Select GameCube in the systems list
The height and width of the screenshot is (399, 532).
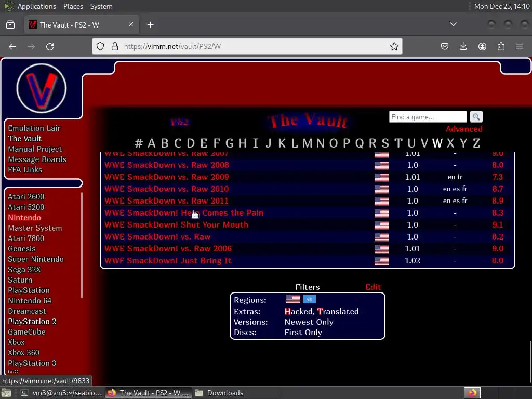point(26,332)
